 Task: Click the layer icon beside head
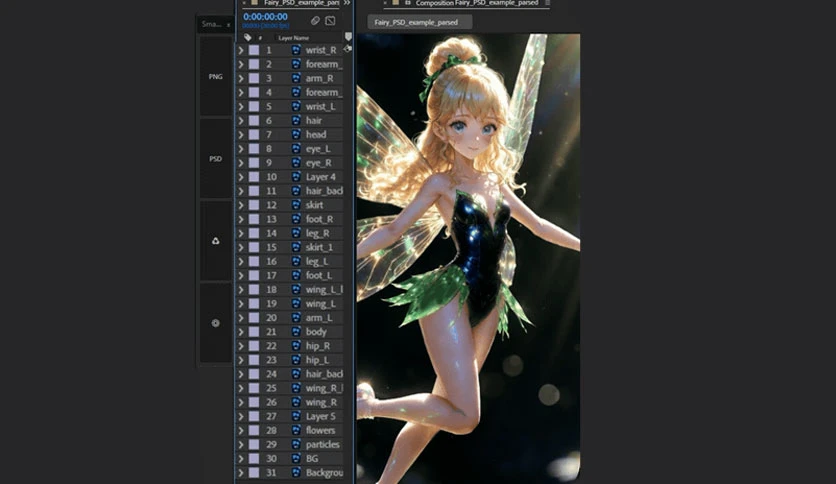click(296, 134)
